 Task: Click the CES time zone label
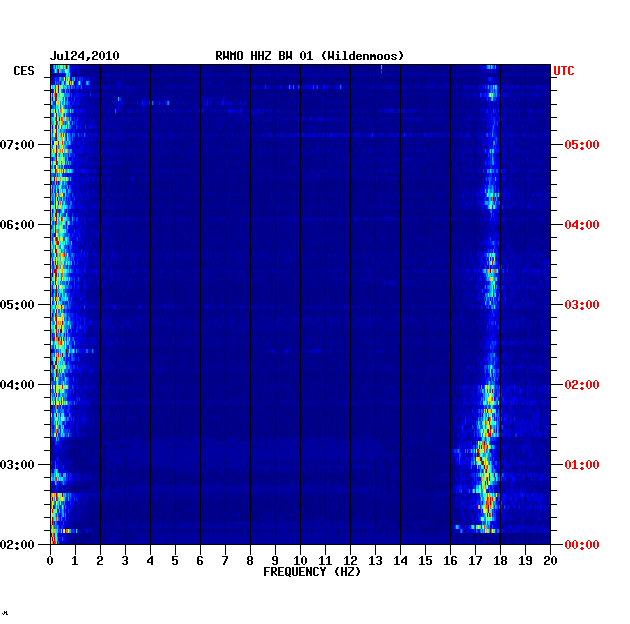coord(24,71)
